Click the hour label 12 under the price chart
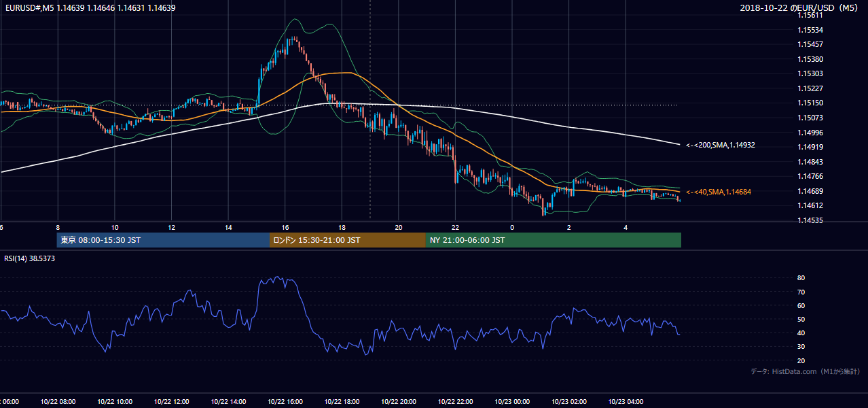Screen dimensions: 868x408 coord(172,227)
